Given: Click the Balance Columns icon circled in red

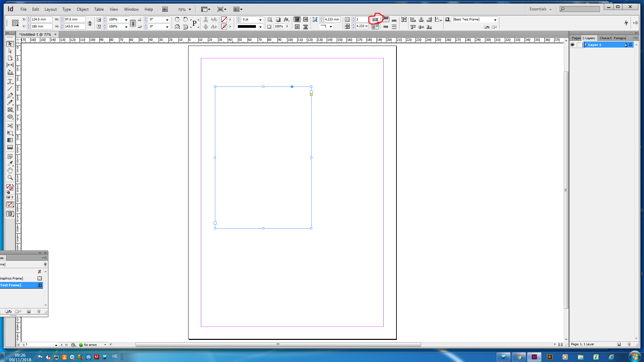Looking at the screenshot, I should (375, 19).
